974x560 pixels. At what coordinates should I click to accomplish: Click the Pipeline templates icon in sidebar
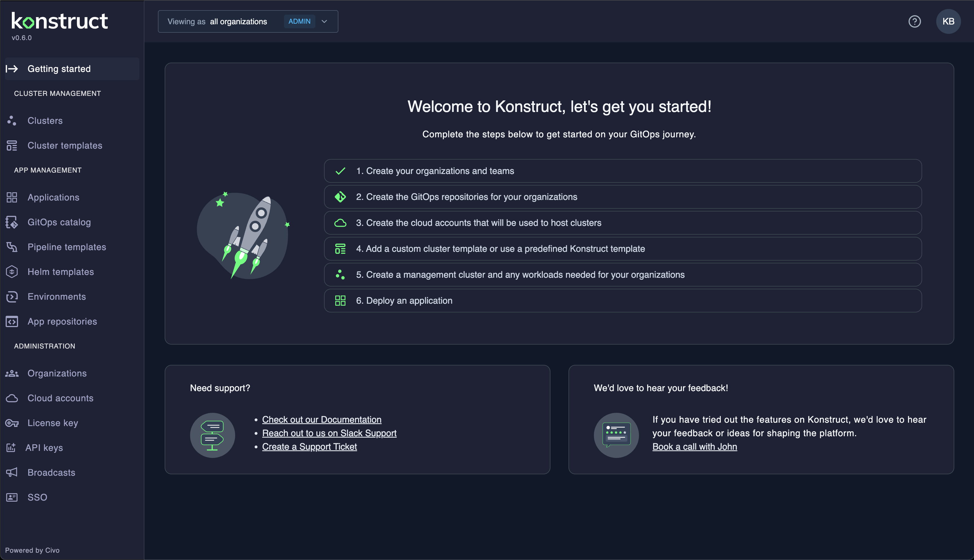tap(12, 247)
